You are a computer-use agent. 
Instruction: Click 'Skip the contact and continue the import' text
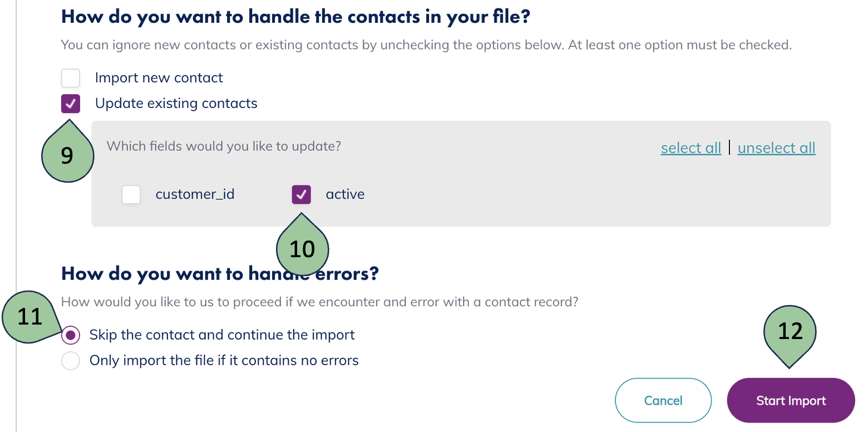pos(222,335)
